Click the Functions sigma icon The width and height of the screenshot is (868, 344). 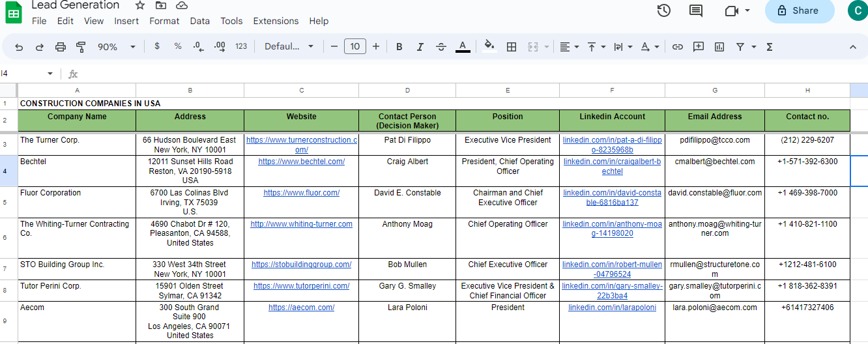pyautogui.click(x=770, y=47)
